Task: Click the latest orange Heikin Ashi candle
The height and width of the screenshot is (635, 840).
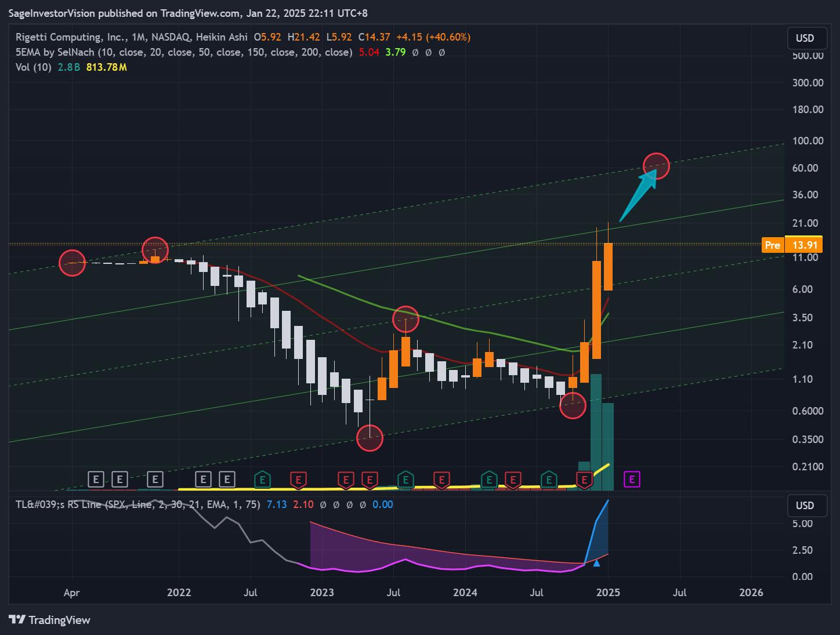Action: click(x=608, y=267)
